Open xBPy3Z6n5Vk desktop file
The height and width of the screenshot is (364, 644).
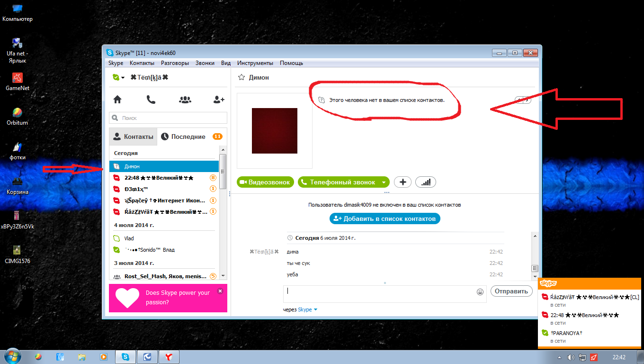(18, 220)
